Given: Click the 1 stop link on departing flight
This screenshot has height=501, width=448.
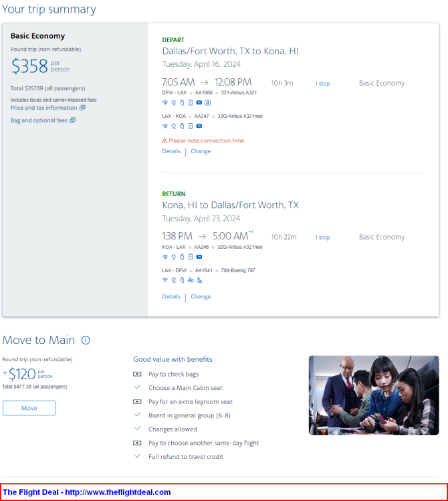Looking at the screenshot, I should 322,84.
